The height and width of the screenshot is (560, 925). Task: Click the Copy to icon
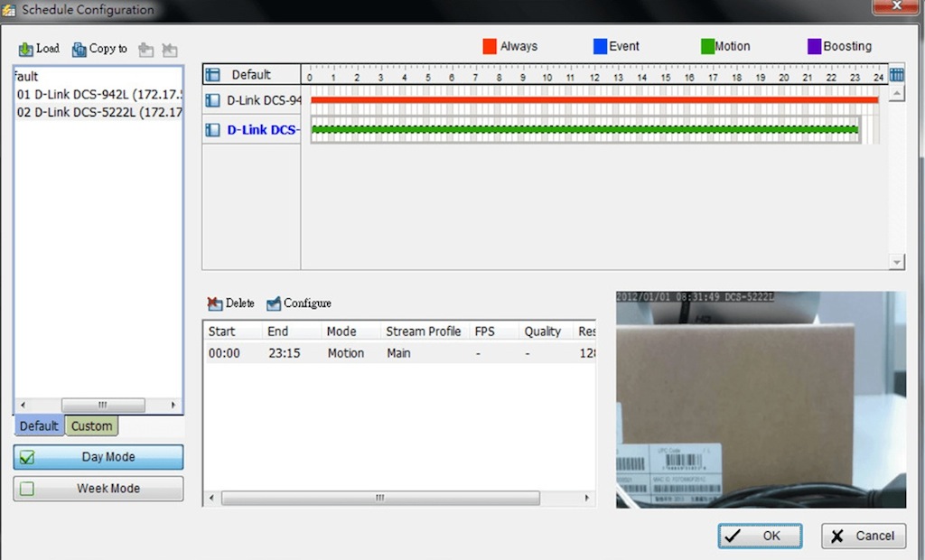(x=79, y=49)
